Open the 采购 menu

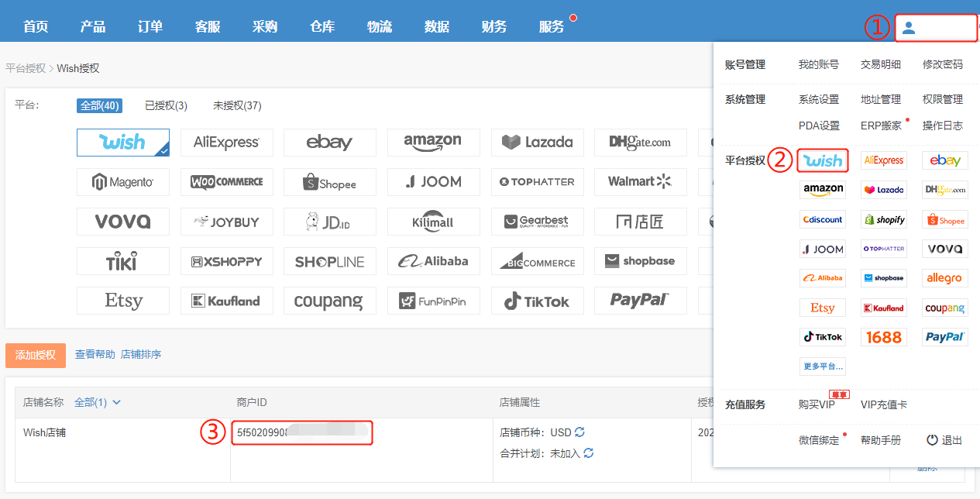(265, 27)
